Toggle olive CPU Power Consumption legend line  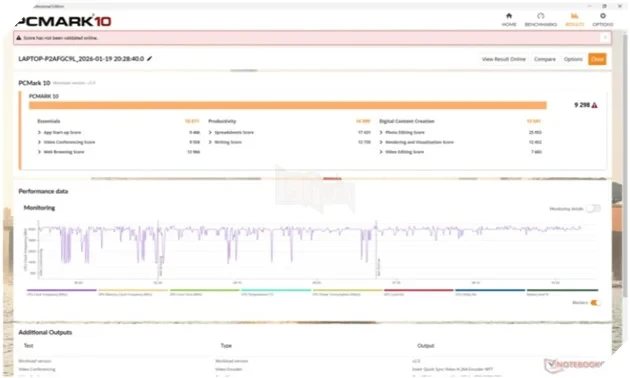pos(348,290)
